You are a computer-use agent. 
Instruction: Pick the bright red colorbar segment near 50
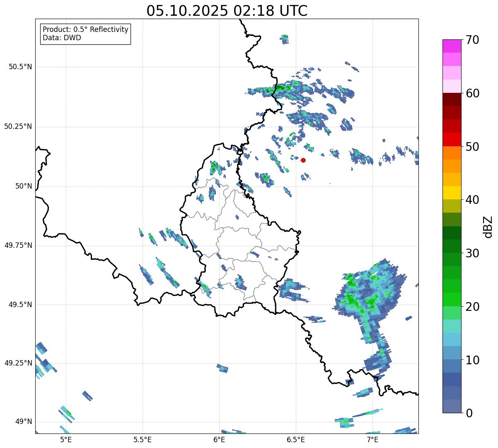452,140
